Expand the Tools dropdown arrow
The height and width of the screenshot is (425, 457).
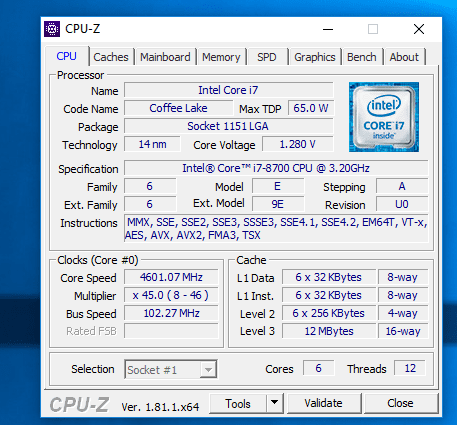pyautogui.click(x=275, y=403)
